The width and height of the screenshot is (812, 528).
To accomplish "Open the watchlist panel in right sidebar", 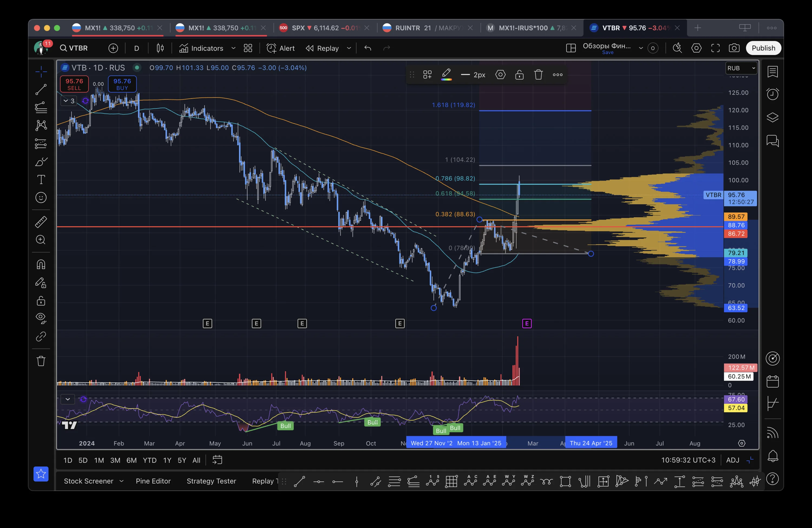I will [772, 72].
